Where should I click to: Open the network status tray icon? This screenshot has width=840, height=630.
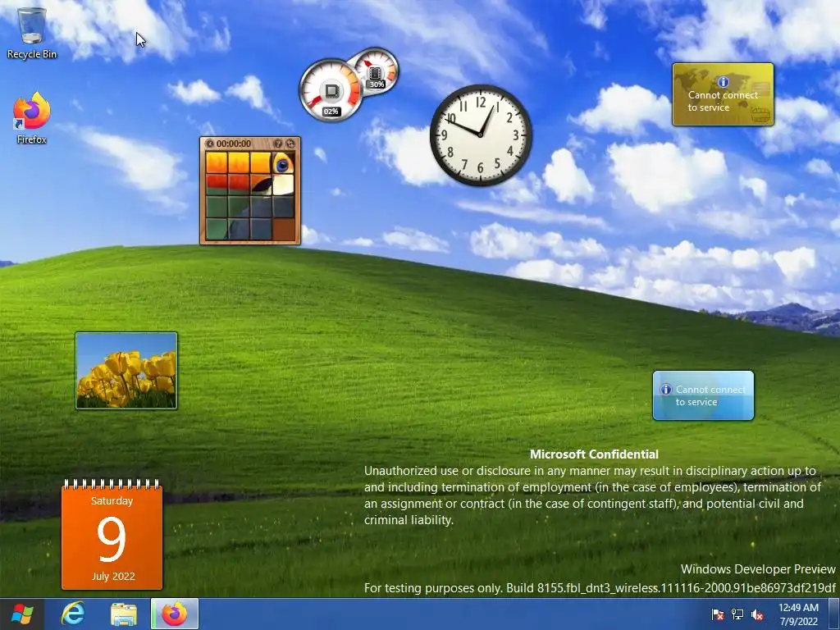[x=737, y=614]
